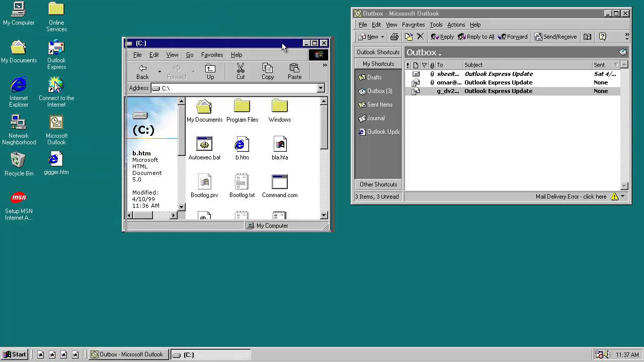Click the C: window vertical scrollbar down arrow
Image resolution: width=644 pixels, height=362 pixels.
324,215
